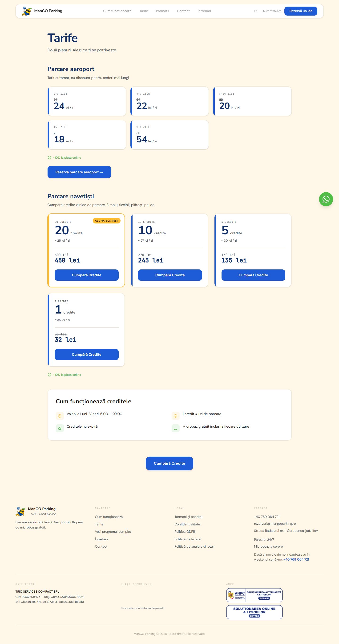Screen dimensions: 339x644
Task: Click the checkmark icon beside 1 credit = 1 zi
Action: pos(175,416)
